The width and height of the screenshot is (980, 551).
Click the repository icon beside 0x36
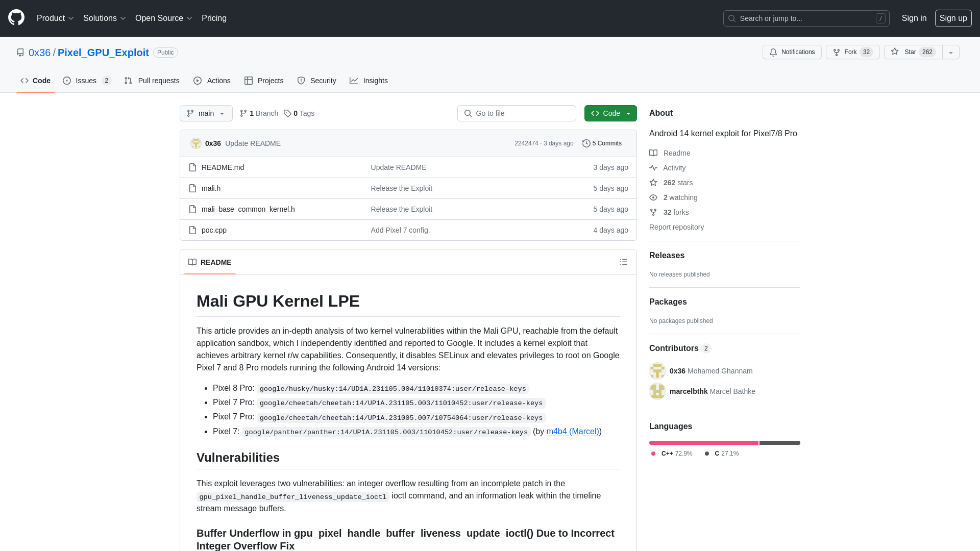20,53
